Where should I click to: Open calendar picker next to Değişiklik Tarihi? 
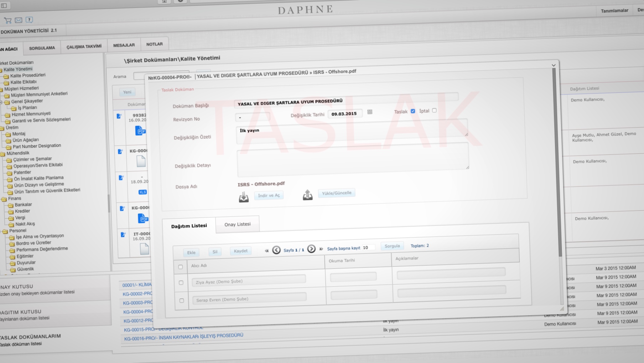(x=370, y=112)
